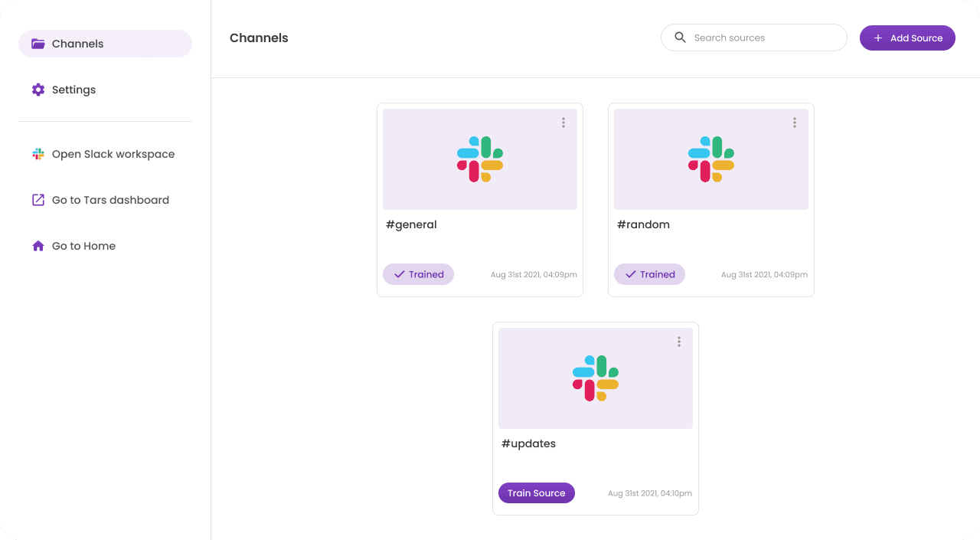Click the #random channel name
980x540 pixels.
click(x=643, y=224)
